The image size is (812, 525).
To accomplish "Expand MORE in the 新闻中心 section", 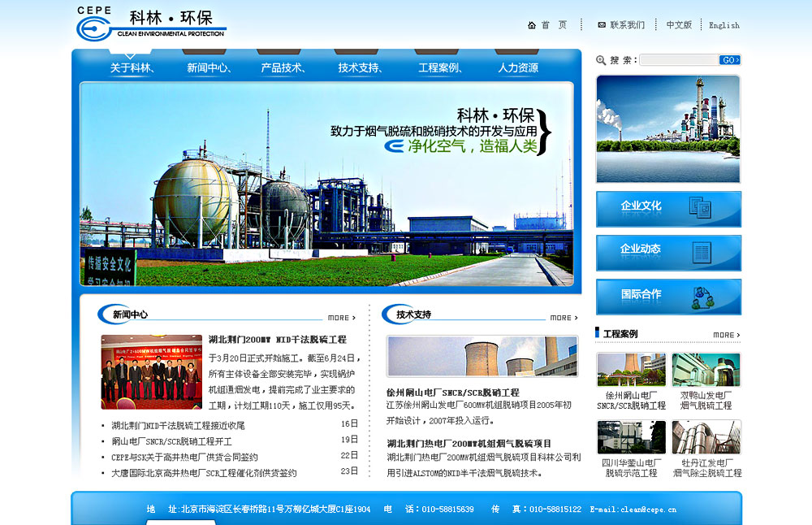I will coord(341,318).
